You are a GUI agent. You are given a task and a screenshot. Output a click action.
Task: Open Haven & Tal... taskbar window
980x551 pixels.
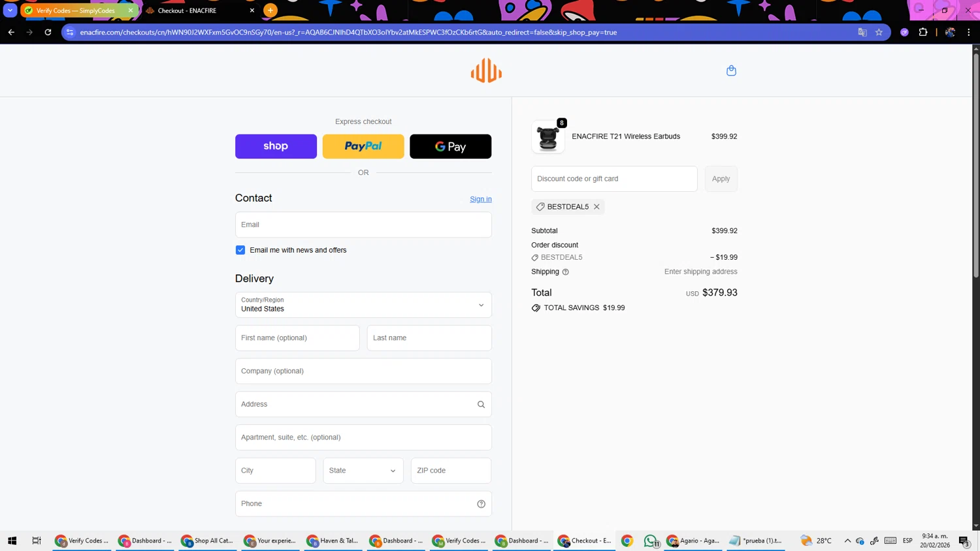pyautogui.click(x=333, y=541)
